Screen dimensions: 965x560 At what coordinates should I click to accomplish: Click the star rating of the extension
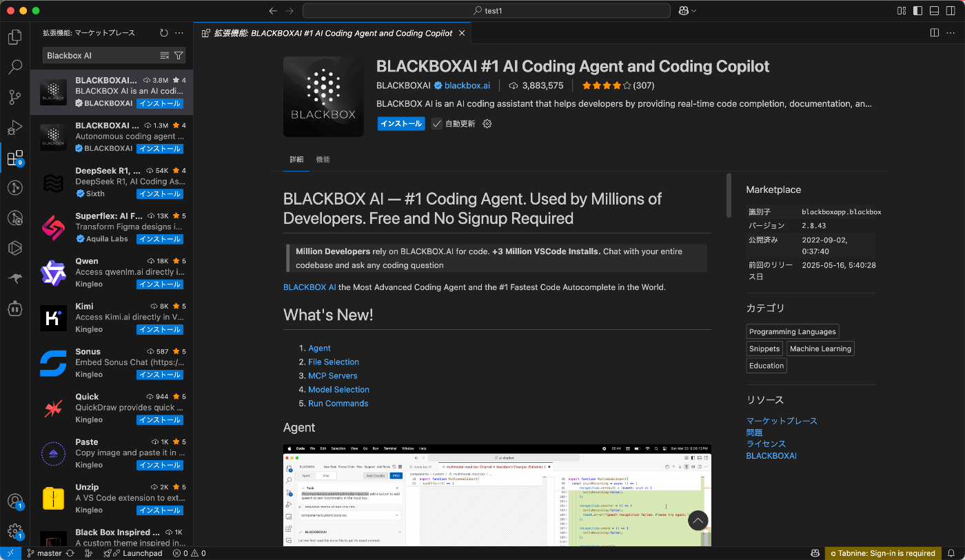607,86
